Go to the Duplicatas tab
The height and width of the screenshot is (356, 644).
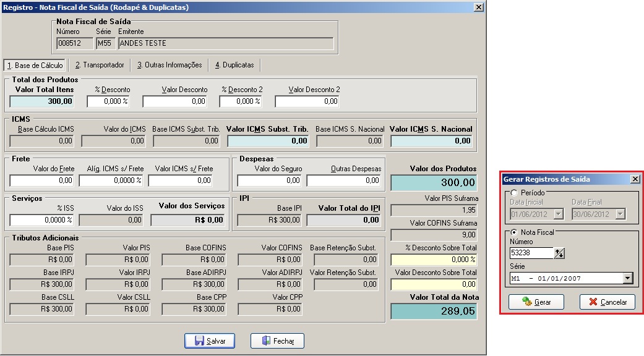coord(234,65)
